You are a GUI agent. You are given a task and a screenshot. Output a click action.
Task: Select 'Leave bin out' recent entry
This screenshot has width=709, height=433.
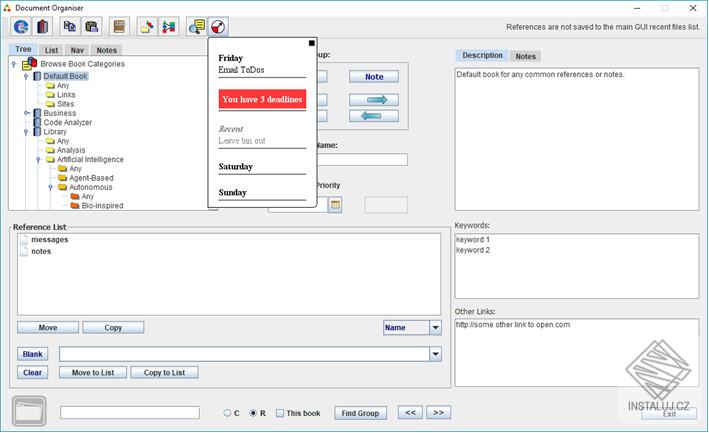coord(242,141)
